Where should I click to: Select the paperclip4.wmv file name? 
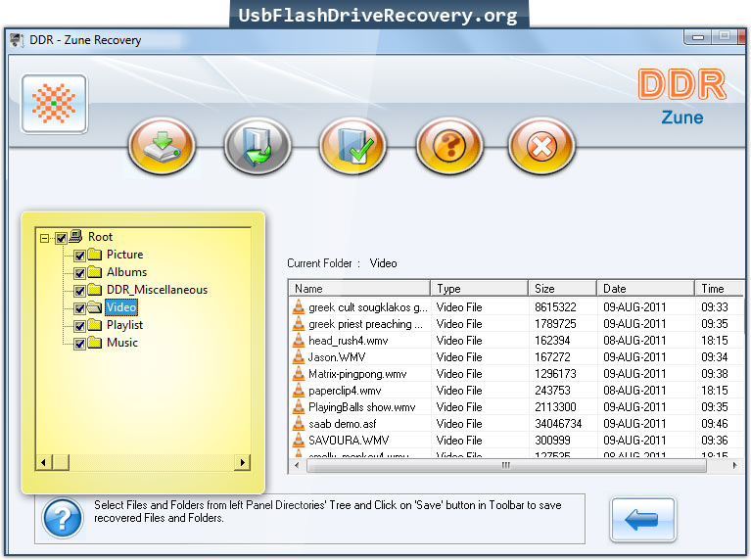pos(345,391)
